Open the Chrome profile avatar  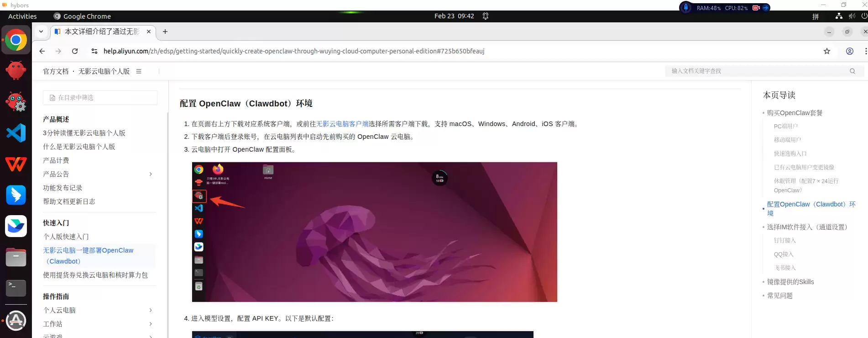pos(850,51)
